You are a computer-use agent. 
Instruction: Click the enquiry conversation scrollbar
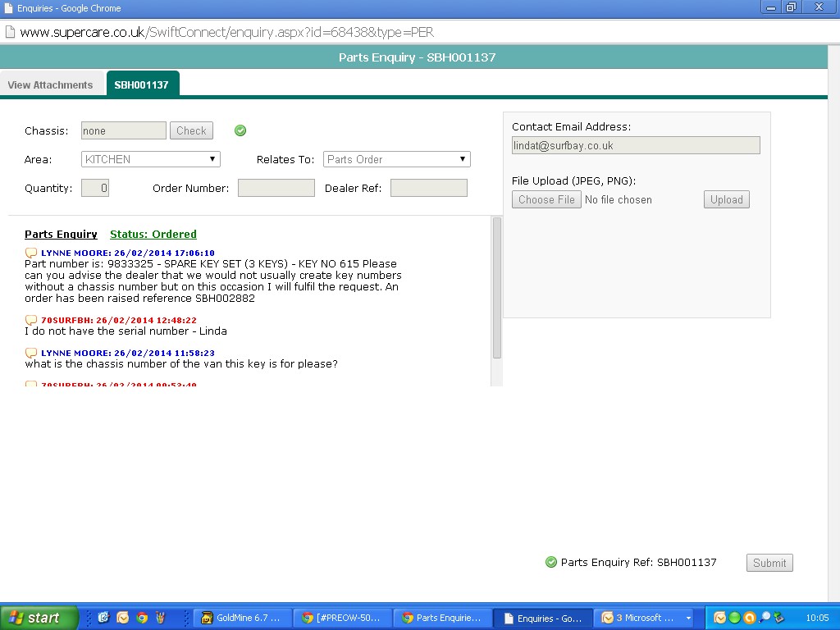click(x=496, y=288)
